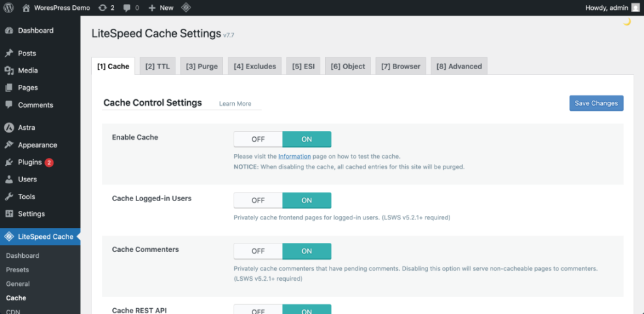Click the Astra logo icon
The width and height of the screenshot is (644, 314).
(9, 127)
